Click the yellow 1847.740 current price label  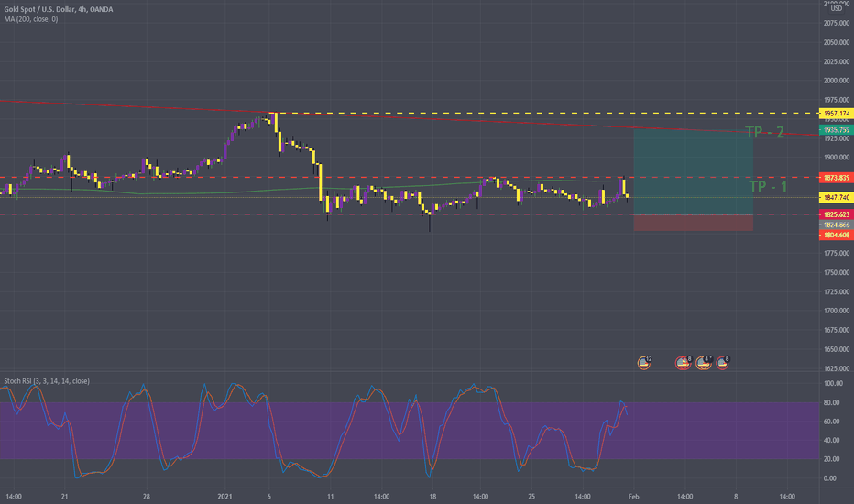pos(836,197)
